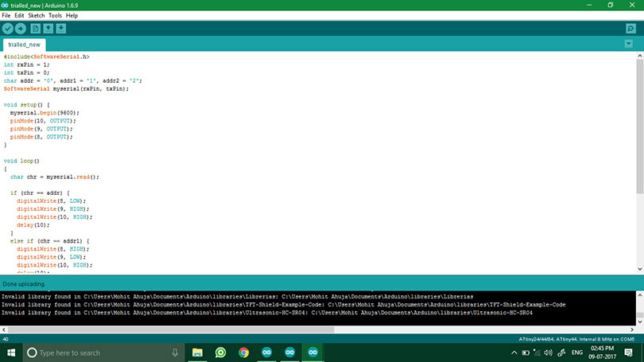
Task: Click the Verify sketch checkmark button
Action: [7, 29]
